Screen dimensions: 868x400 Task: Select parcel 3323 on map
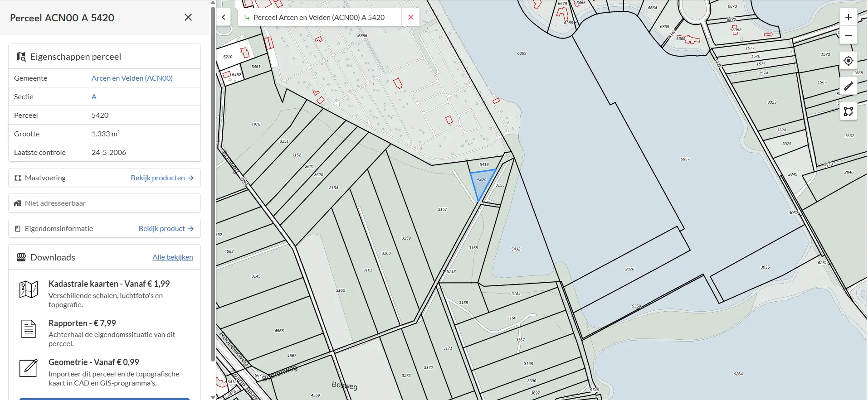772,102
